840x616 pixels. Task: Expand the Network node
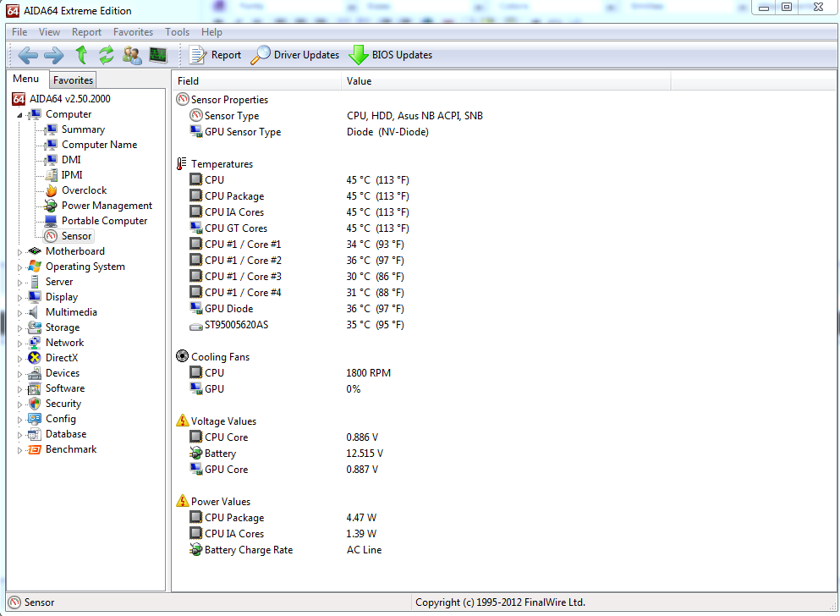tap(19, 344)
